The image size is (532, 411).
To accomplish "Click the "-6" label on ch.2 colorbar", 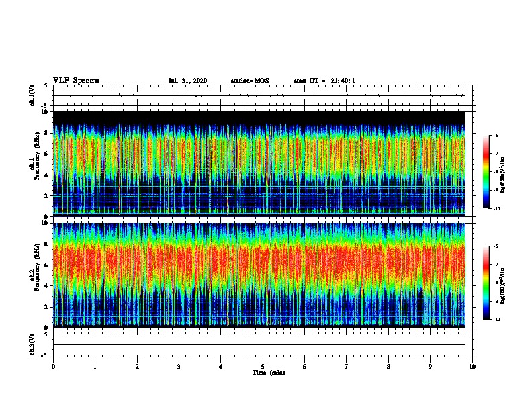I will [x=496, y=246].
